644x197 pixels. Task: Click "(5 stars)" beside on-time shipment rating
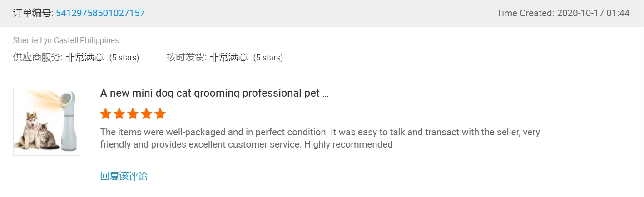click(x=268, y=58)
